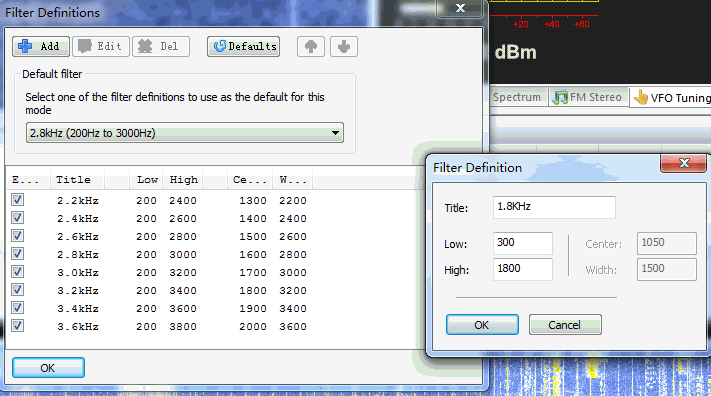Viewport: 711px width, 396px height.
Task: Select the 2.6kHz row title
Action: coord(78,237)
